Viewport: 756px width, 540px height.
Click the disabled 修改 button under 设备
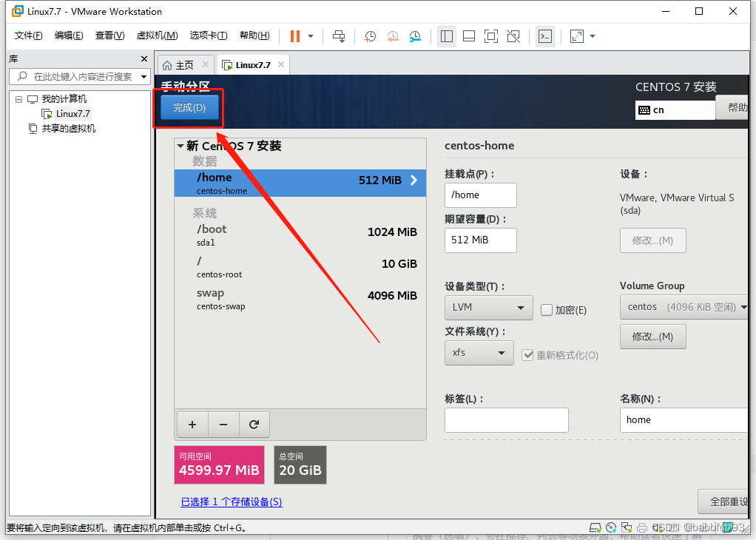653,240
